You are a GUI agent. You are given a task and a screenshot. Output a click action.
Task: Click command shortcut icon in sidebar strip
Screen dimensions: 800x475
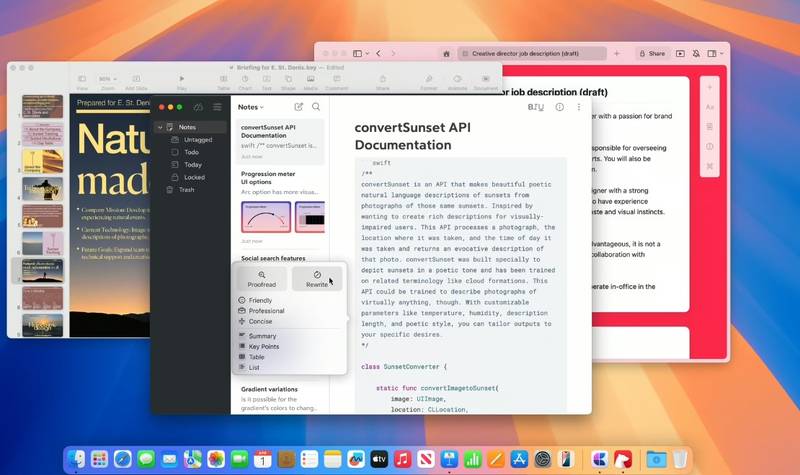[x=710, y=166]
